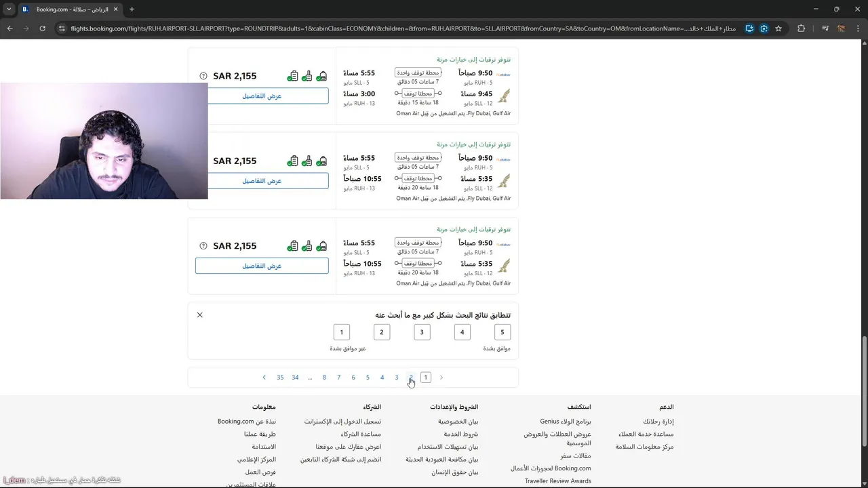Open مساعدة خدمة العملاء footer link
This screenshot has width=868, height=488.
coord(646,434)
